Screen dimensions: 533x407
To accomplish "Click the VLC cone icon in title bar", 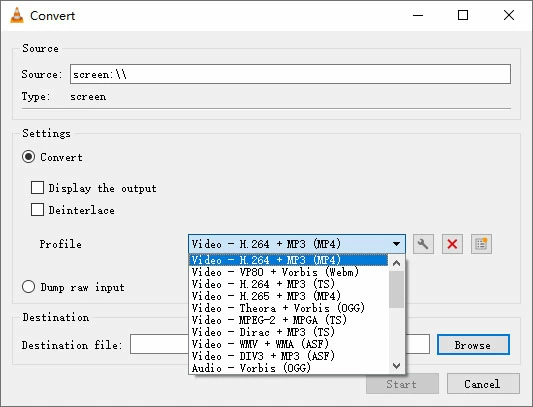I will (17, 15).
